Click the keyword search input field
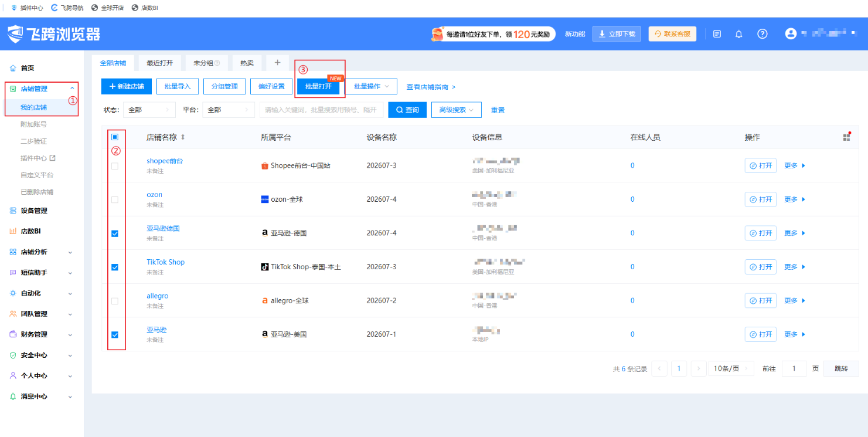Viewport: 868px width, 437px height. pos(322,110)
